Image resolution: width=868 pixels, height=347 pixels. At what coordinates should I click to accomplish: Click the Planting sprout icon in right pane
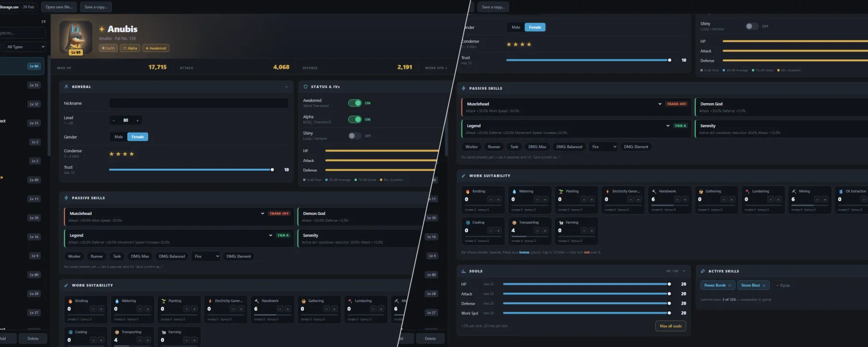click(x=561, y=191)
